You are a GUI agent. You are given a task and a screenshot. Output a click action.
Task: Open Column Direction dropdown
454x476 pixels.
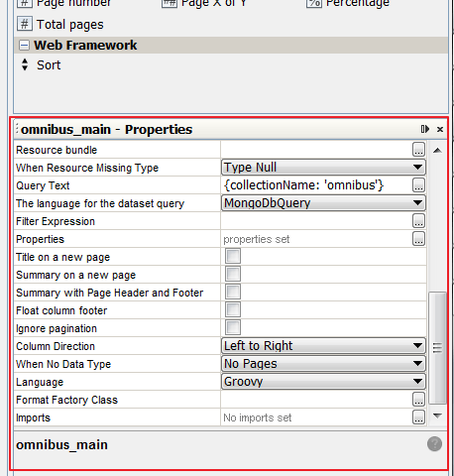[x=323, y=346]
